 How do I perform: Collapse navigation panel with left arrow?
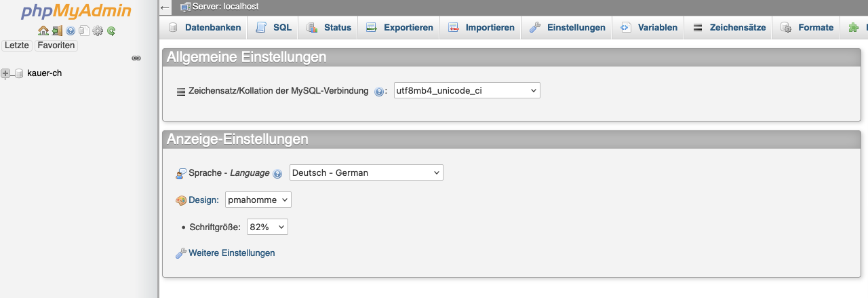click(165, 7)
